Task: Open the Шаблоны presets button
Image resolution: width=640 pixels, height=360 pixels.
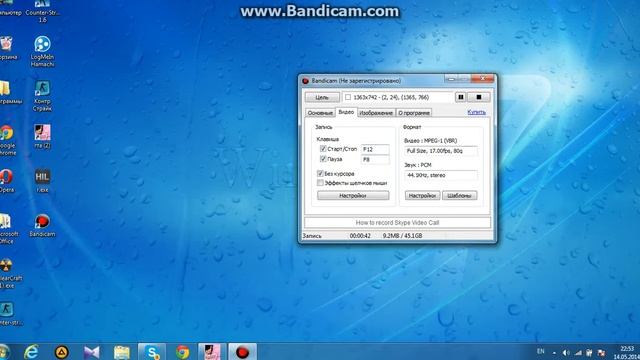Action: pos(460,196)
